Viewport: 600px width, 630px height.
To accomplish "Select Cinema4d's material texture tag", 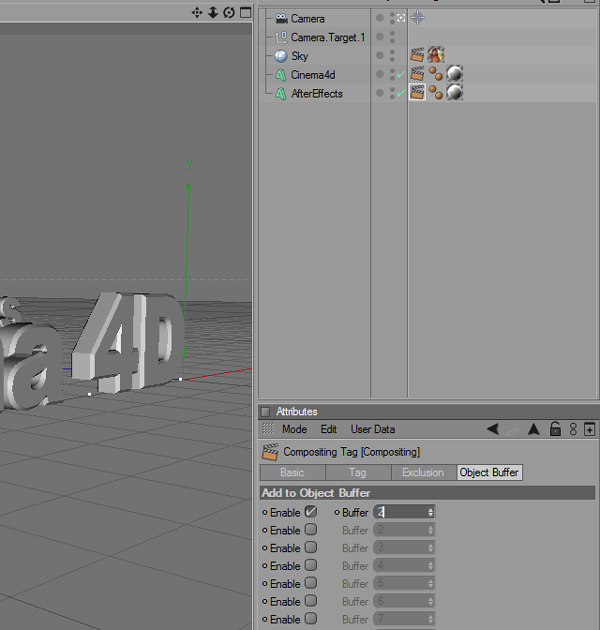I will 455,74.
